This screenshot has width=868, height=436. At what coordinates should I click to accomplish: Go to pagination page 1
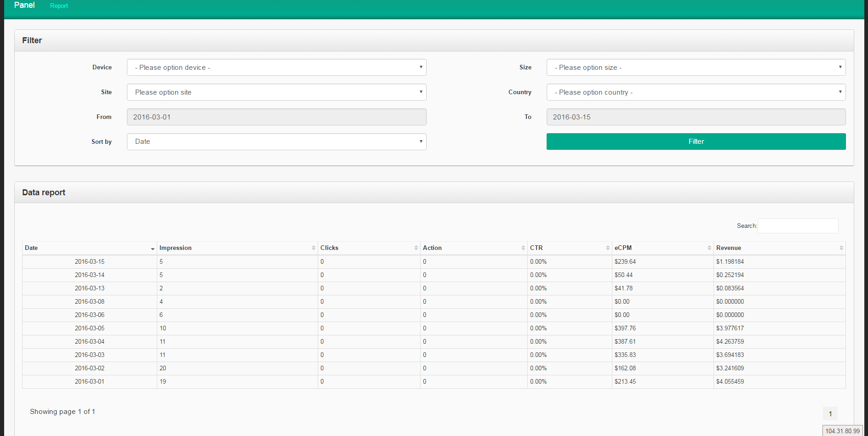coord(830,414)
